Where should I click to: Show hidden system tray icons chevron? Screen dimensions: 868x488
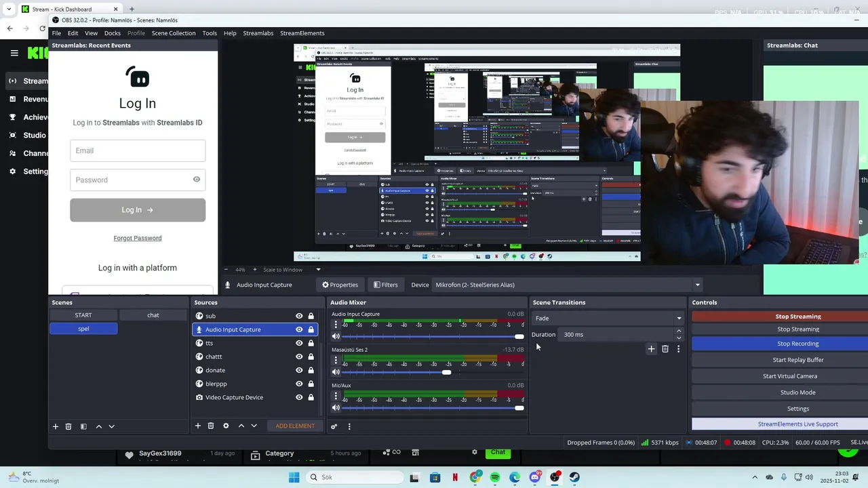click(754, 477)
